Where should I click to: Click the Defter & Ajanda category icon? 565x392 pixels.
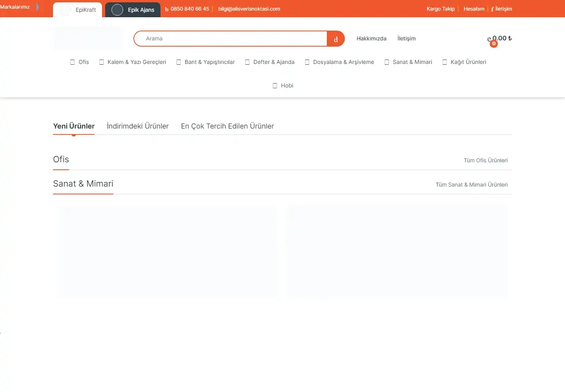point(248,62)
